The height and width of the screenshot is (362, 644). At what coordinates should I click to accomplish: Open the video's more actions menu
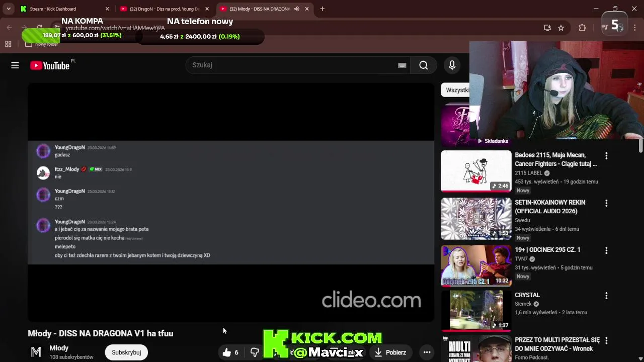[x=427, y=352]
